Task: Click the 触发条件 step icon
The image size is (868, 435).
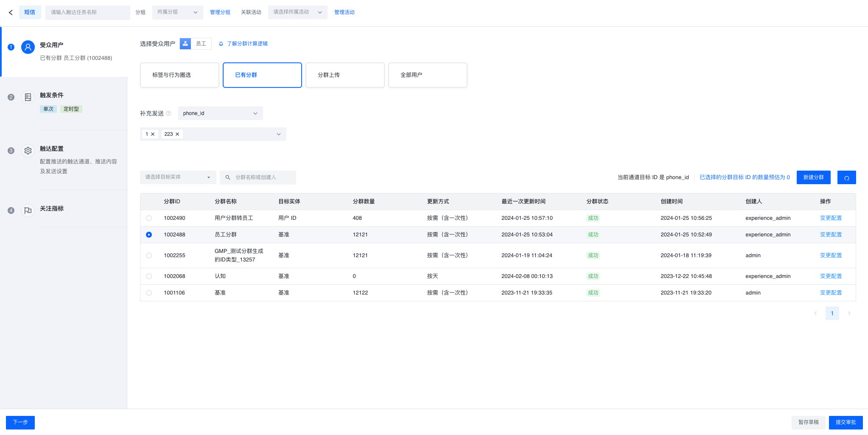Action: (x=28, y=97)
